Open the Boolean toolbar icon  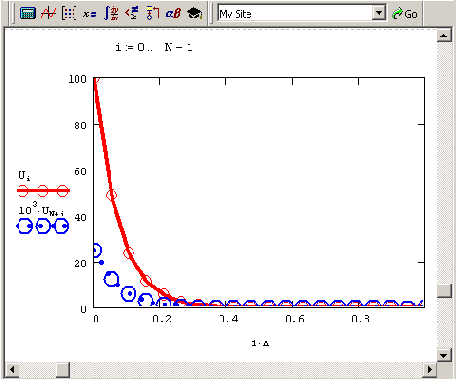tap(131, 14)
